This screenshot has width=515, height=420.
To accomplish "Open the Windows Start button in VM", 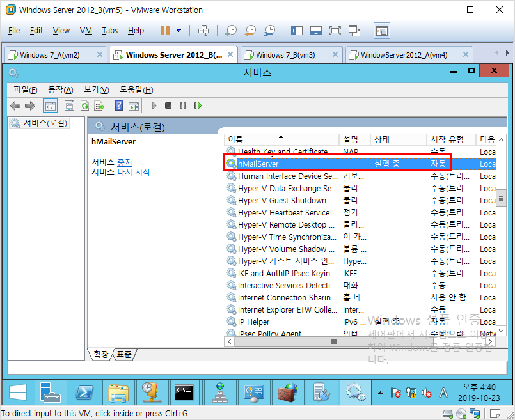I will (x=18, y=393).
